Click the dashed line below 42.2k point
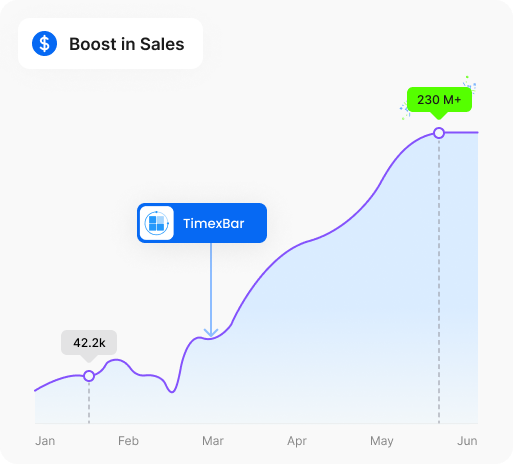513x464 pixels. click(89, 402)
